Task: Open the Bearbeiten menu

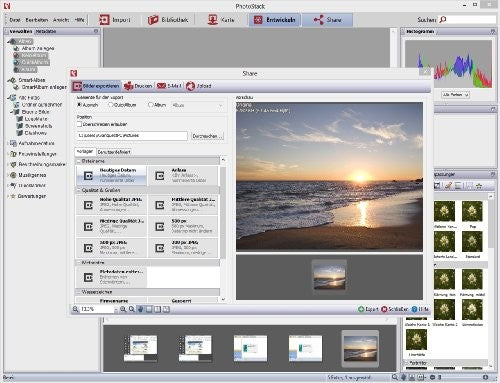Action: pos(37,20)
